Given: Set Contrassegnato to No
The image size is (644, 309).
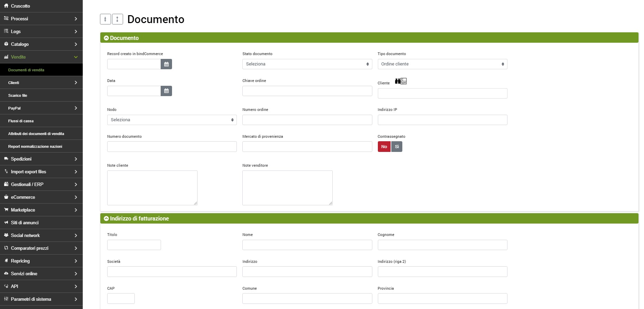Looking at the screenshot, I should [x=384, y=147].
